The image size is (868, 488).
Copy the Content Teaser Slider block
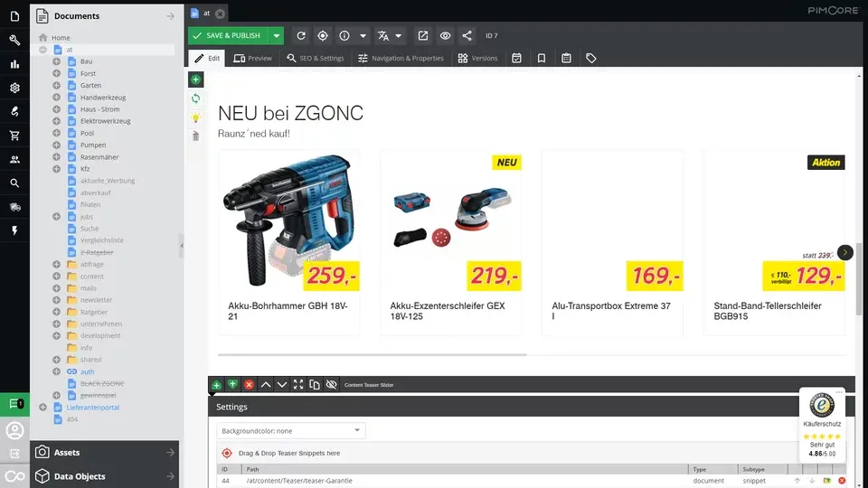tap(315, 385)
